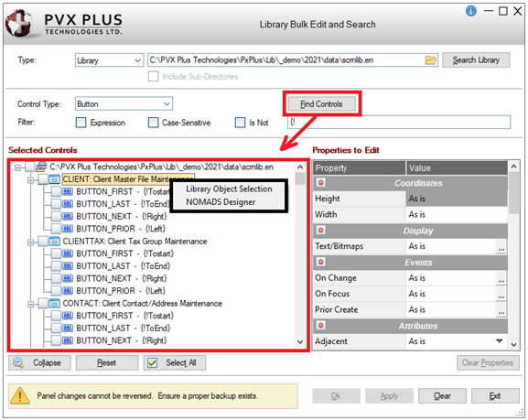Image resolution: width=528 pixels, height=420 pixels.
Task: Click button icon of CLIENTTAX BUTTON_FIRST
Action: pos(68,253)
